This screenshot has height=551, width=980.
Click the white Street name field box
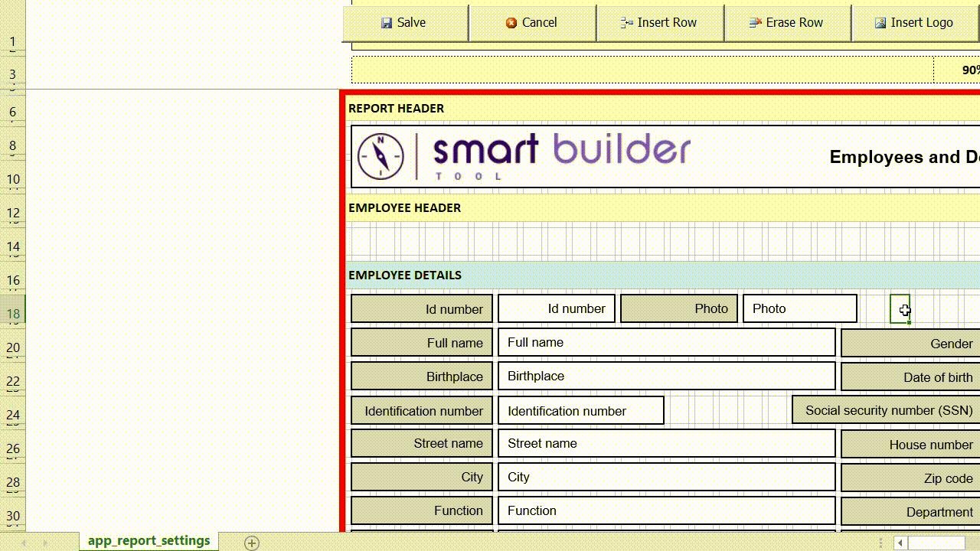click(x=667, y=444)
